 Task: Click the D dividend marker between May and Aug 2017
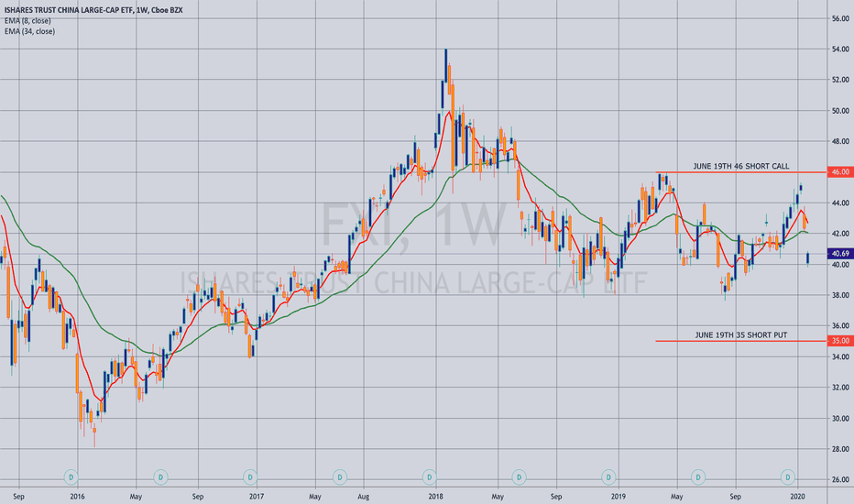point(340,477)
